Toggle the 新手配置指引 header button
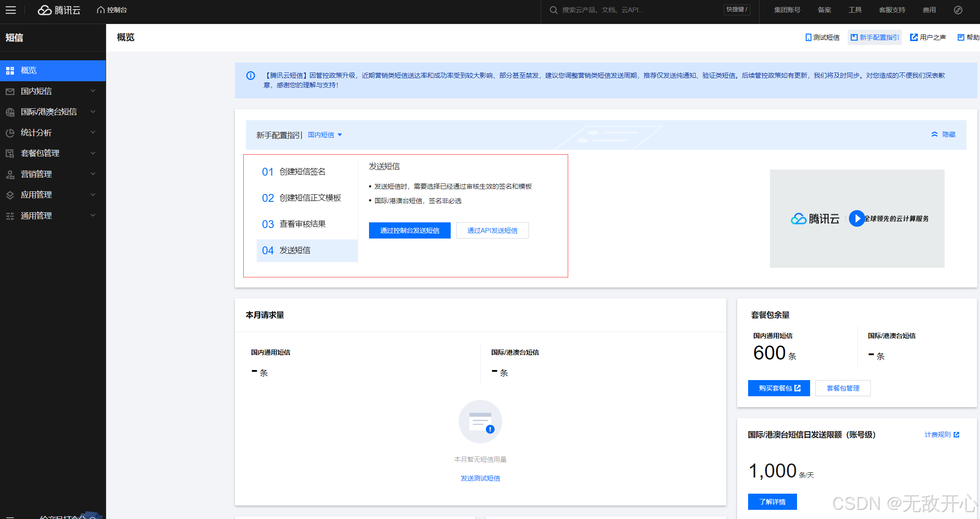The image size is (980, 519). coord(875,38)
